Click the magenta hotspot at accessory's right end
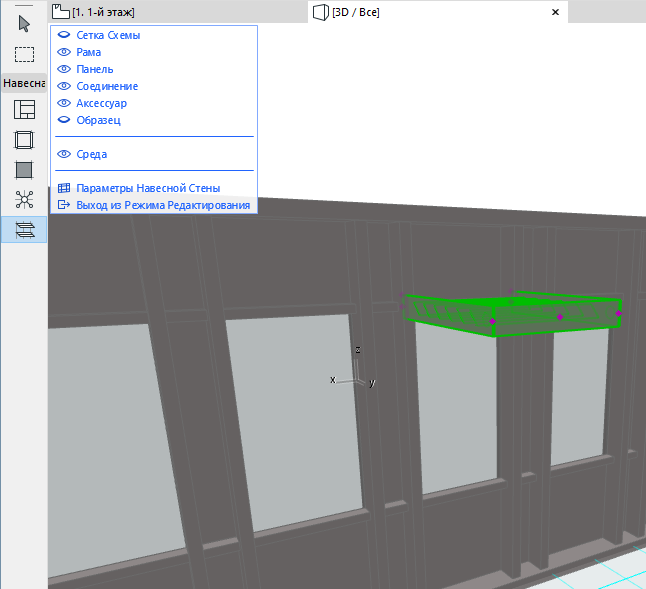 click(x=618, y=313)
